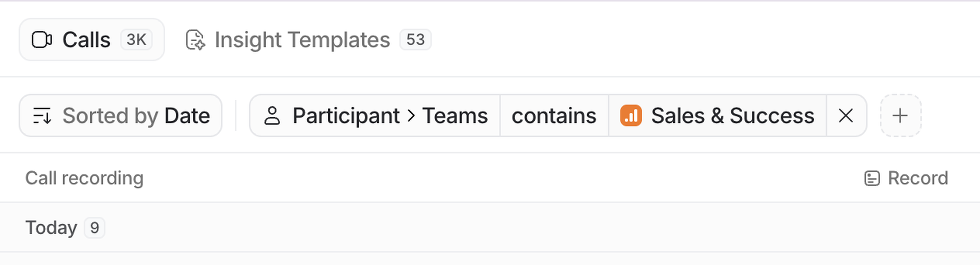The height and width of the screenshot is (265, 980).
Task: Click the person icon in the Participant filter
Action: point(272,116)
